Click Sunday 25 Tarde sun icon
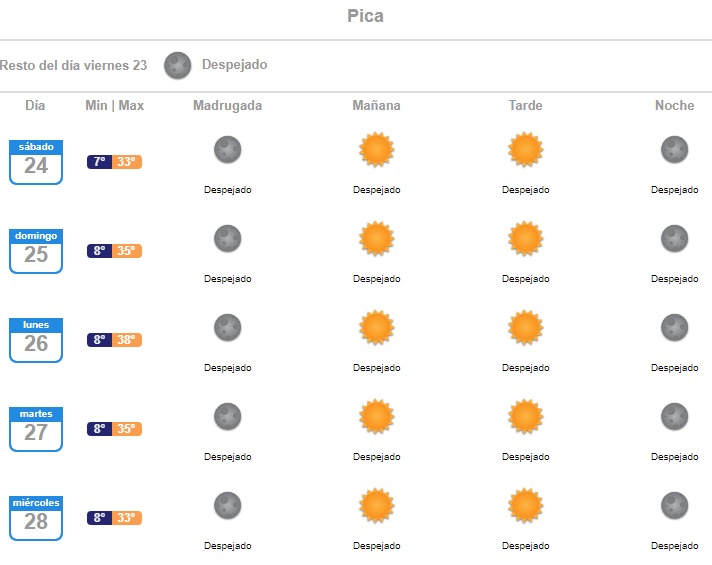The image size is (712, 565). coord(525,239)
